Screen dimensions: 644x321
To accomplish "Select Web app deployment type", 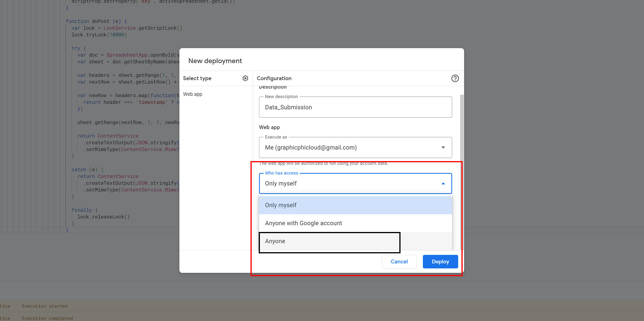I will point(192,94).
